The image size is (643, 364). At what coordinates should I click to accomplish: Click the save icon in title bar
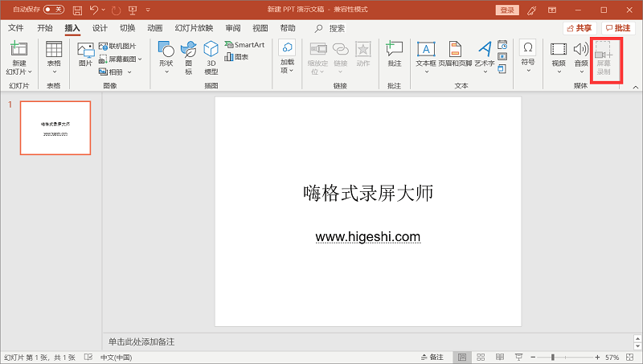[x=77, y=10]
